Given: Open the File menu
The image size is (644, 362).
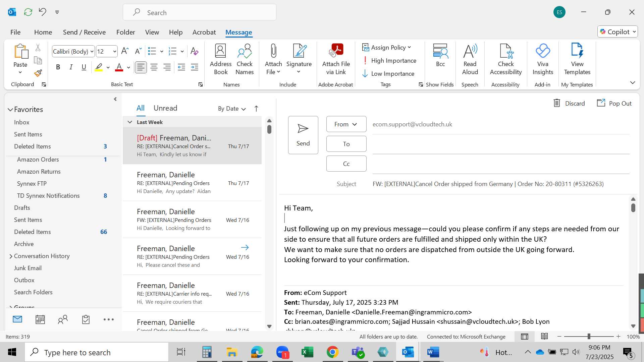Looking at the screenshot, I should pyautogui.click(x=15, y=32).
